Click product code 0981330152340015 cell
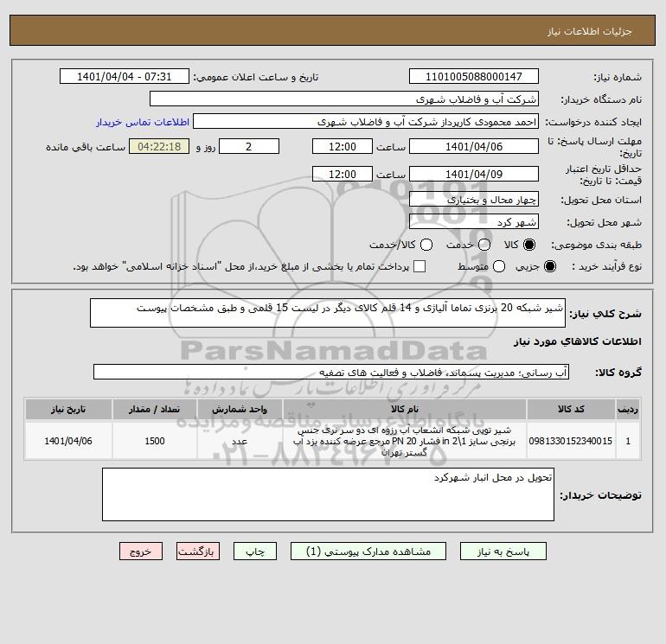The width and height of the screenshot is (666, 644). pyautogui.click(x=571, y=441)
